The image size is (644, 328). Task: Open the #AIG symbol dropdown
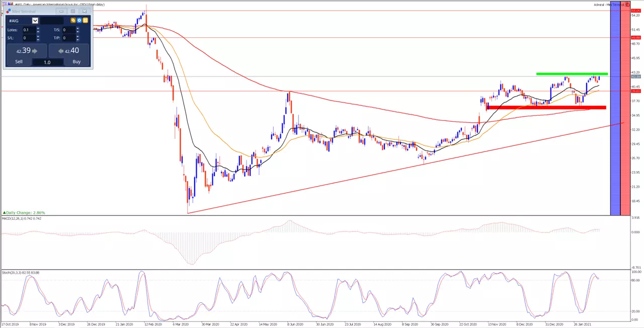35,21
